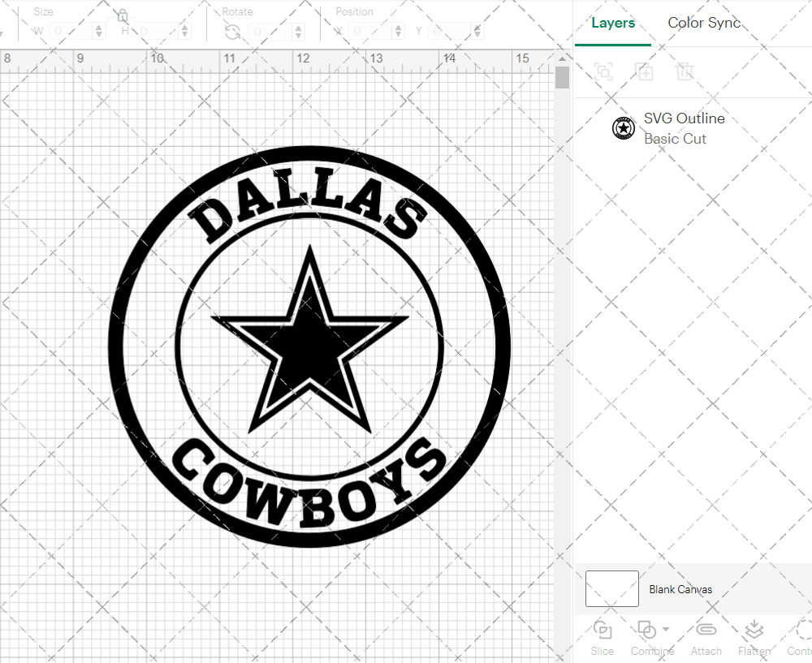Toggle the aspect ratio lock icon

point(123,15)
